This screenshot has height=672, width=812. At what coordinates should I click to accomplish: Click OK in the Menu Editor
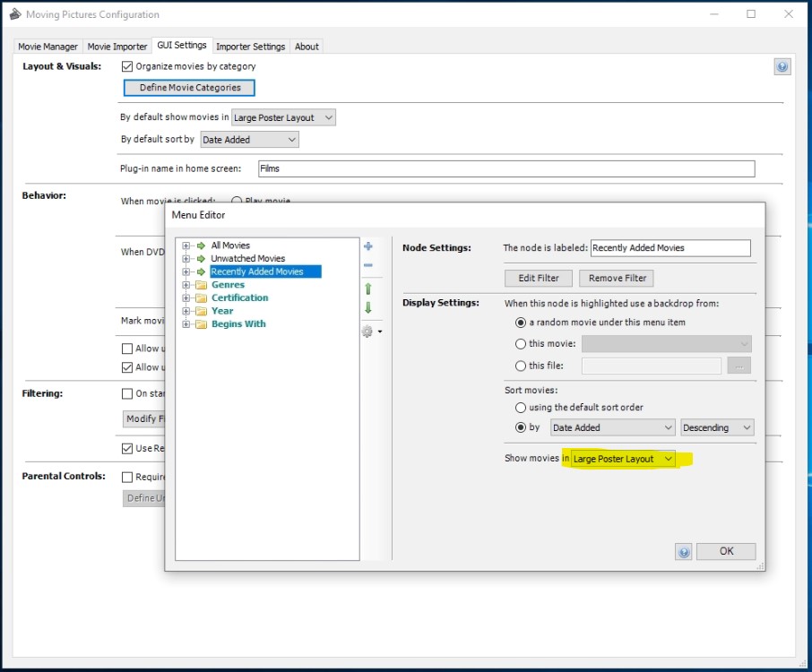(x=726, y=551)
